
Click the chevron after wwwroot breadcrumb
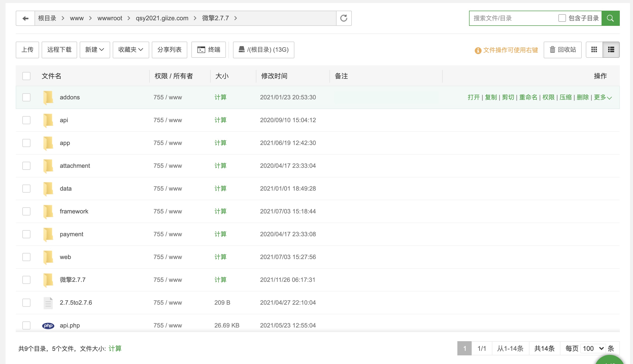coord(129,18)
